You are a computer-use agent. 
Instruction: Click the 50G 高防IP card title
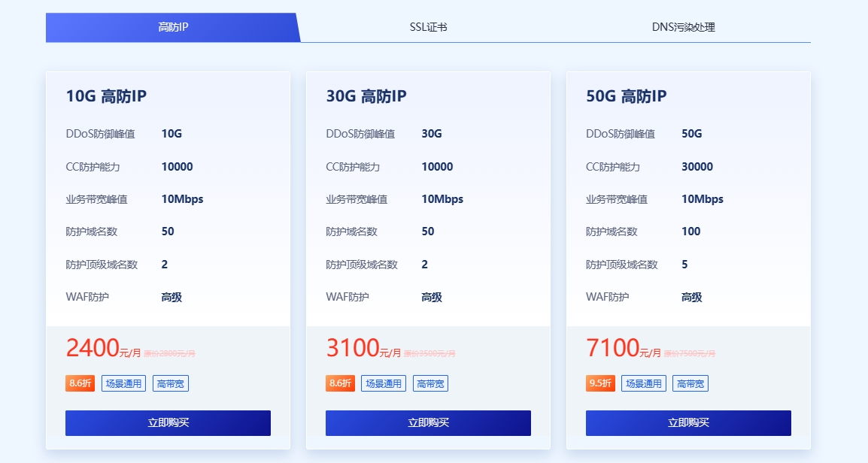(x=626, y=96)
